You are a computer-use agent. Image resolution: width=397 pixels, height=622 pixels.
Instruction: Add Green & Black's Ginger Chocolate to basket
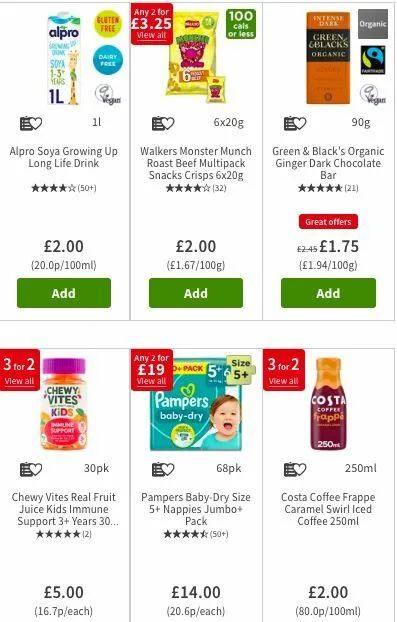pos(328,293)
